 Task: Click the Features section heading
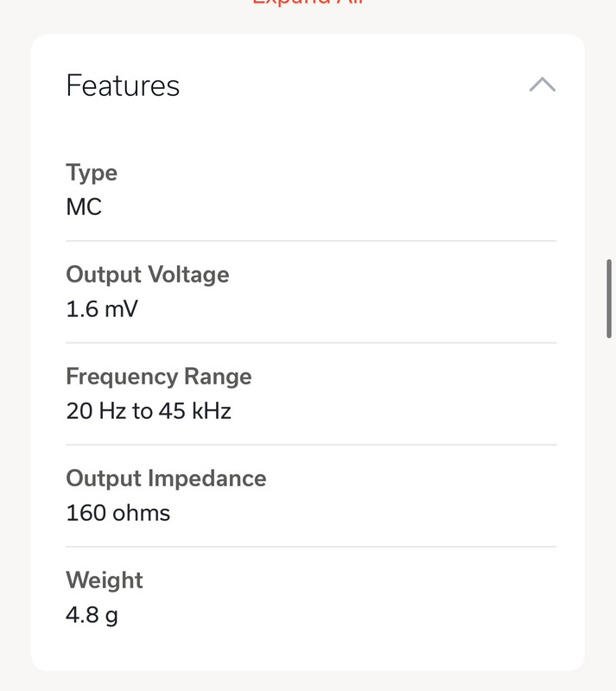tap(123, 86)
